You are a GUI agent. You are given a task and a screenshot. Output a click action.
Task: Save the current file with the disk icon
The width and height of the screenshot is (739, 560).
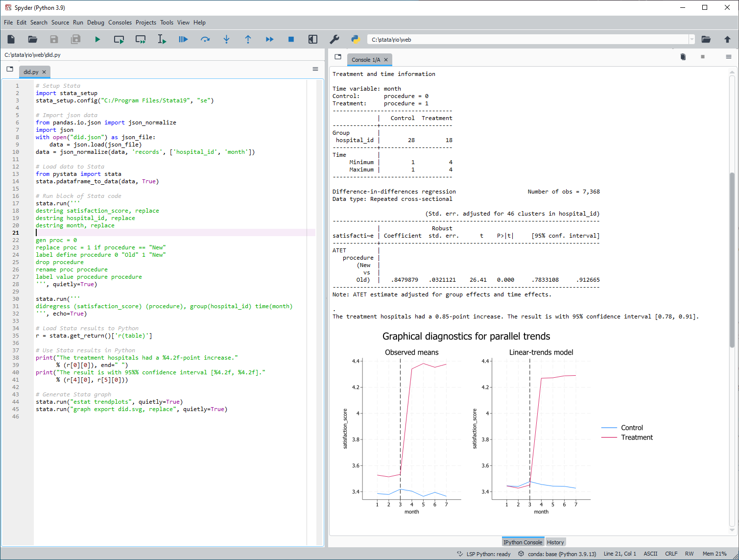point(54,40)
